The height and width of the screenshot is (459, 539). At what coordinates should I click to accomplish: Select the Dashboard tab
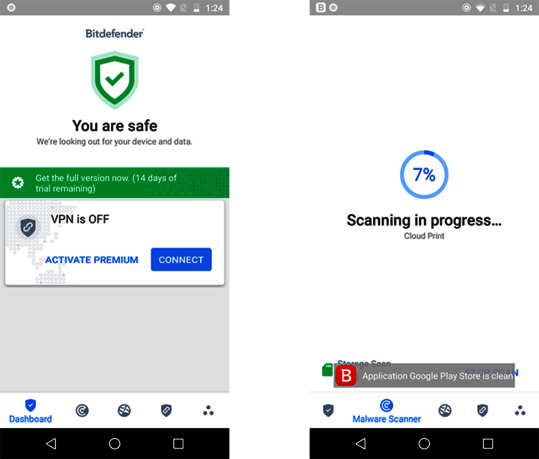[x=30, y=411]
